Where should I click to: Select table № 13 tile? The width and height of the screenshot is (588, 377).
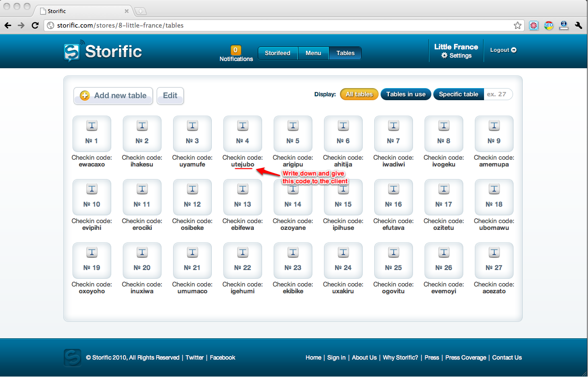click(242, 197)
